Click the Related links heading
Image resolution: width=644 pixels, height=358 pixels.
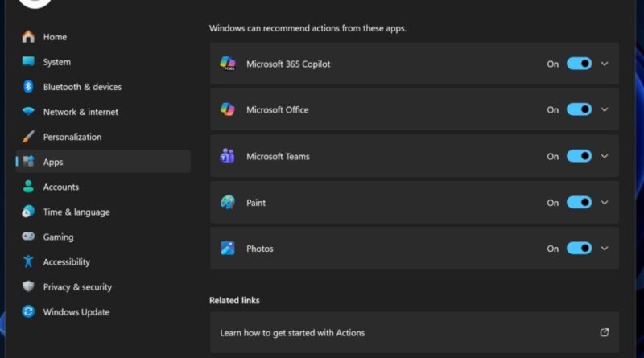[234, 300]
